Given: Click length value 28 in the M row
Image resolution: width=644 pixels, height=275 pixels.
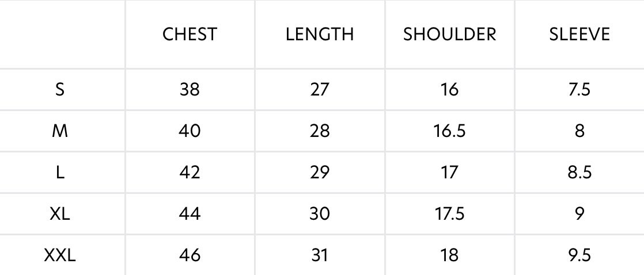Looking at the screenshot, I should (320, 131).
